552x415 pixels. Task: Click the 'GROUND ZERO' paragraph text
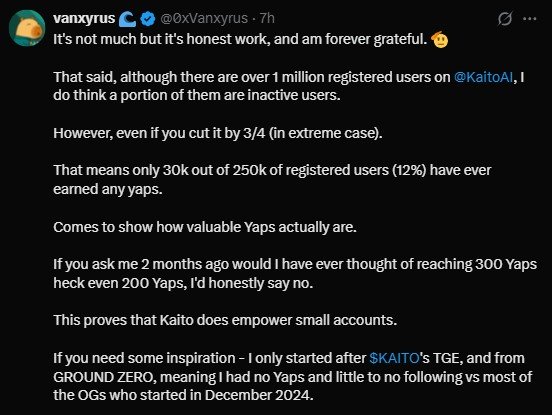pos(293,377)
